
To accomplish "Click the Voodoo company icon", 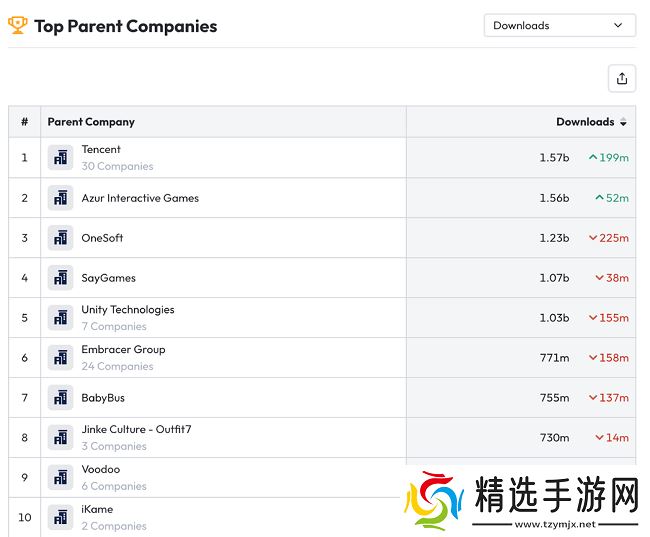I will tap(60, 478).
